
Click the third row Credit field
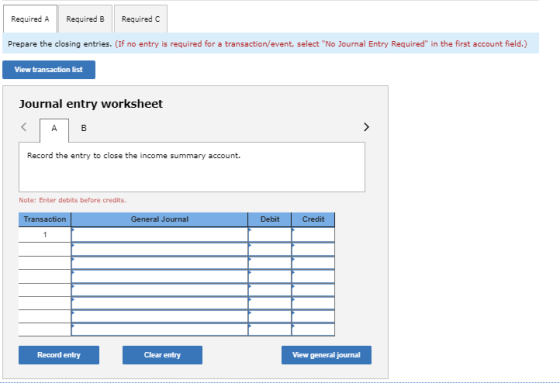point(313,263)
